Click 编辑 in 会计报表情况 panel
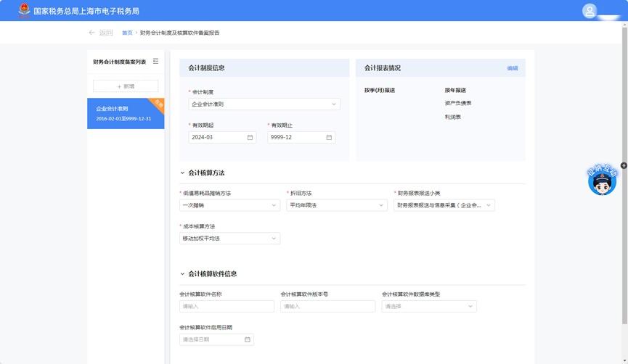The height and width of the screenshot is (364, 628). 513,68
